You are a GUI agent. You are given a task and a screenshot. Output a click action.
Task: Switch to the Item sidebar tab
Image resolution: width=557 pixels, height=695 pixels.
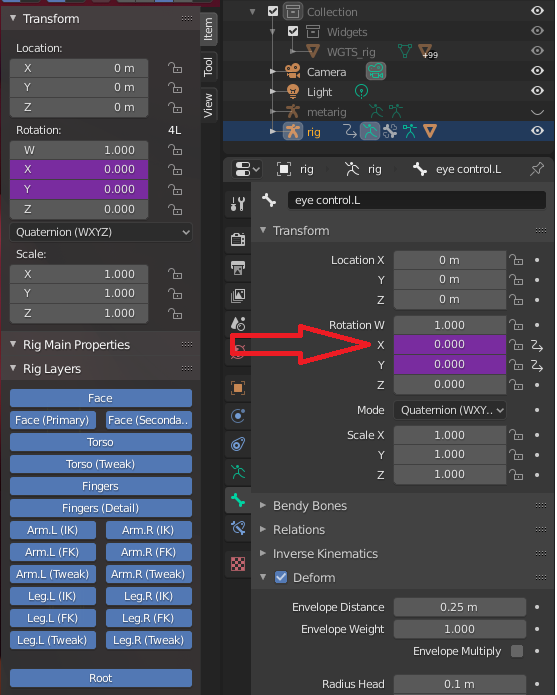208,29
